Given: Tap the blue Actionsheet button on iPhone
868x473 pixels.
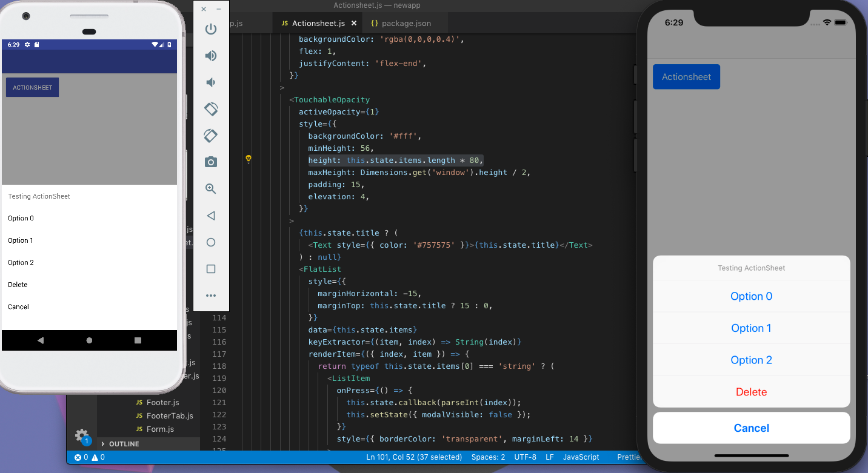Looking at the screenshot, I should pyautogui.click(x=686, y=77).
